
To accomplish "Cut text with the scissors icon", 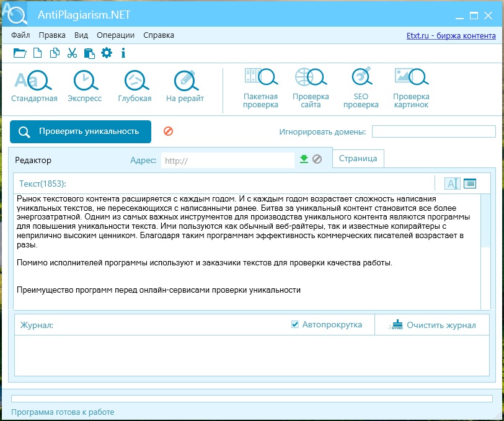I will (x=72, y=53).
